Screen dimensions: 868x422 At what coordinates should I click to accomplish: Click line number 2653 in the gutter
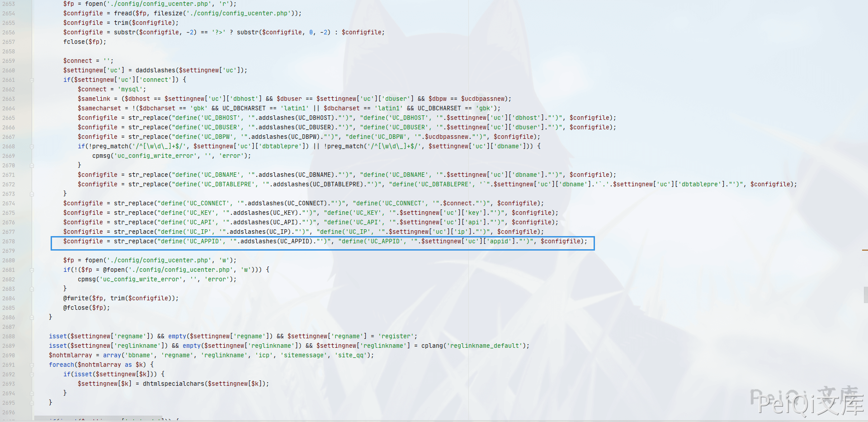(x=9, y=4)
